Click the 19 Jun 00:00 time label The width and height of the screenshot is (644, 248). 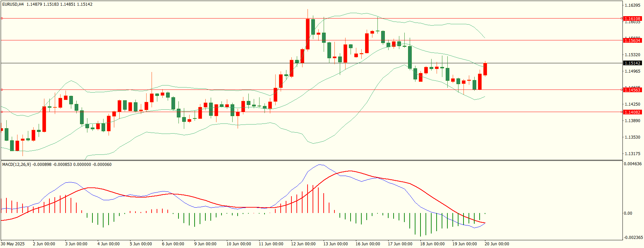pyautogui.click(x=465, y=244)
